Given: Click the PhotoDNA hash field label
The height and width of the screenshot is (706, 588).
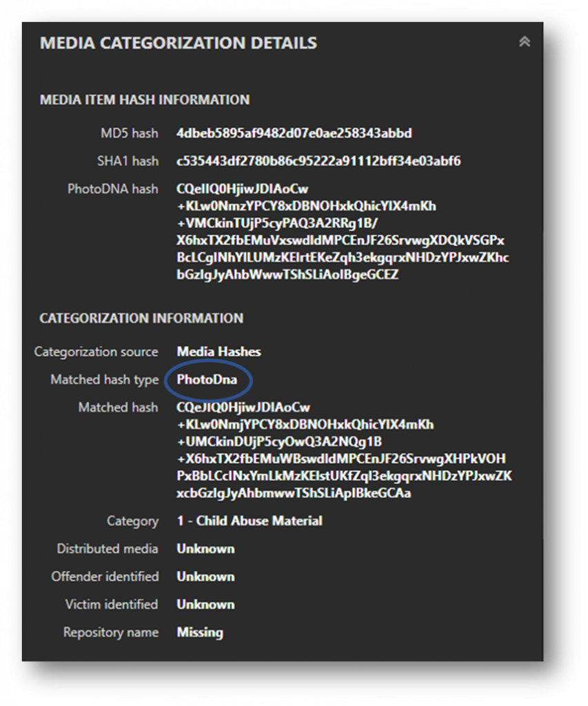Looking at the screenshot, I should (x=113, y=188).
